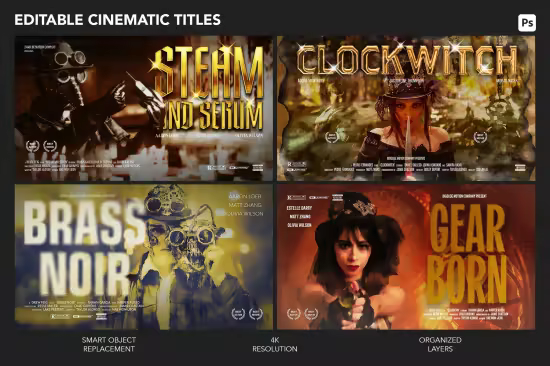
Task: Click the 4K Resolution label
Action: [275, 344]
